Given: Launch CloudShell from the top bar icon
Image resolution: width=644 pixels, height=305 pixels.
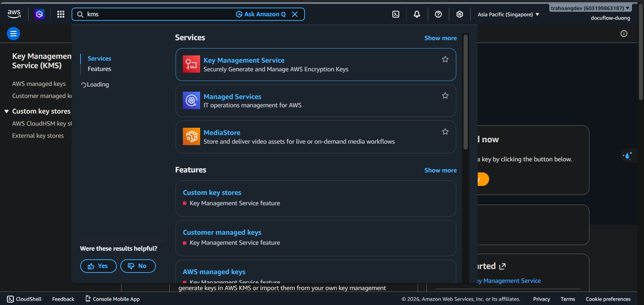Looking at the screenshot, I should click(396, 14).
